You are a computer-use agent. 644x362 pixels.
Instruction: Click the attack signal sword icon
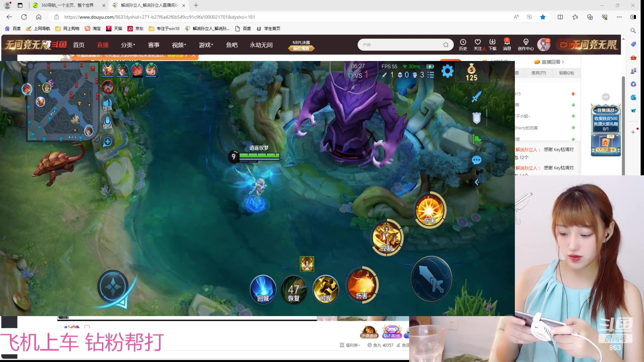coord(476,97)
